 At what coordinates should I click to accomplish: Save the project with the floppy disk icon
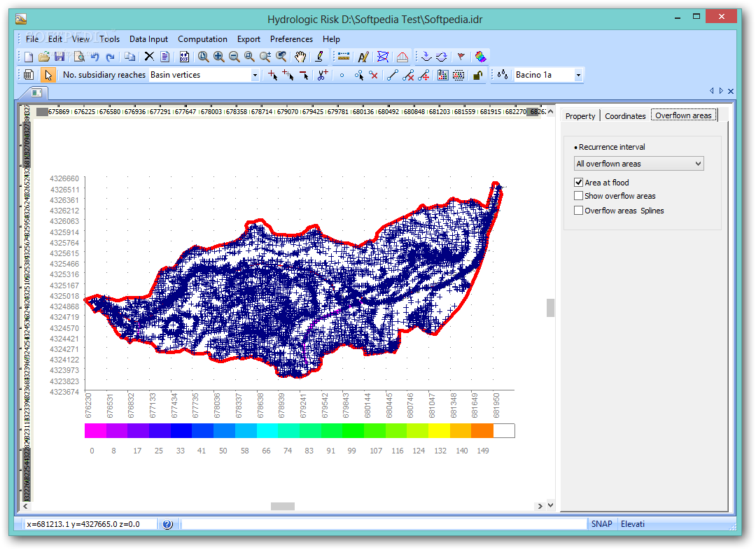click(x=59, y=57)
